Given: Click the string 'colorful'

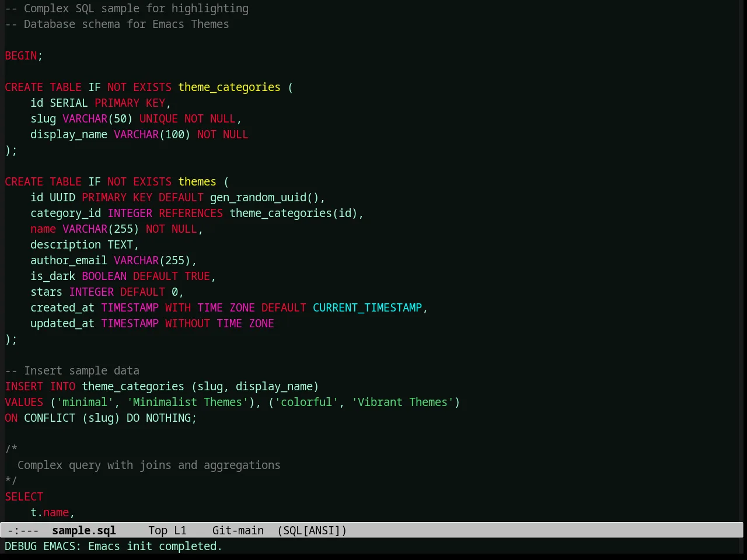Looking at the screenshot, I should 306,402.
